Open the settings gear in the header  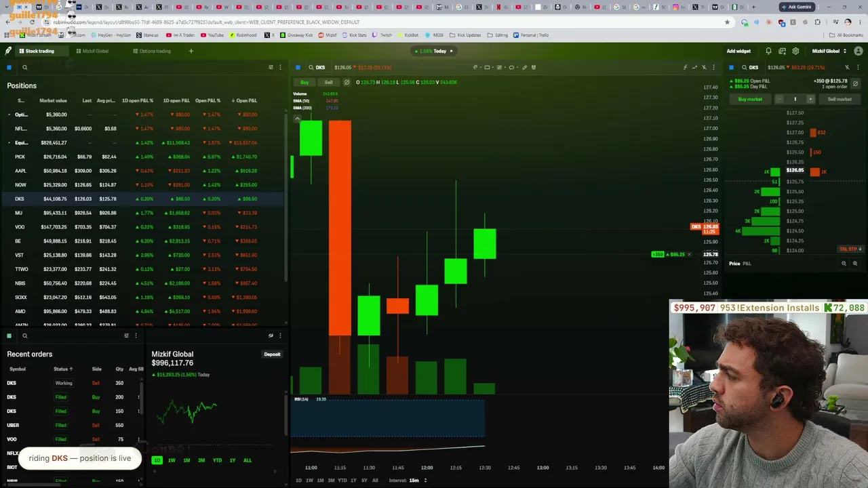pos(795,51)
